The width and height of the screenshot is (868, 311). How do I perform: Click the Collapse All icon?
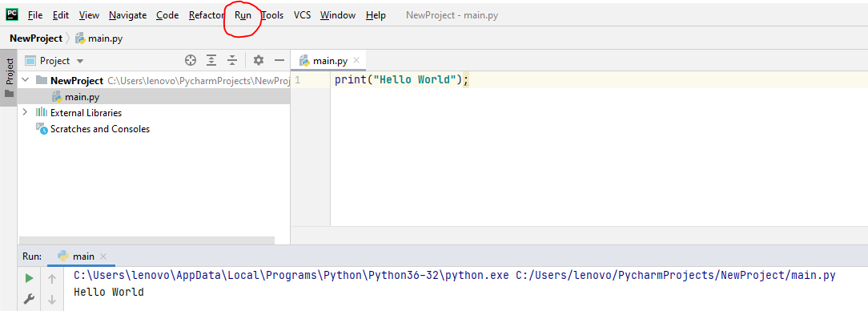232,60
